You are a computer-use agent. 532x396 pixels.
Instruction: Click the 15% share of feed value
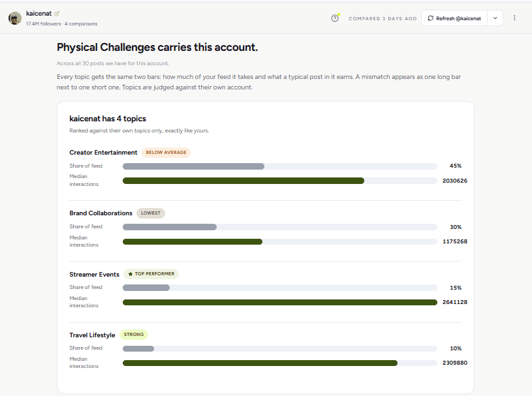pos(456,288)
